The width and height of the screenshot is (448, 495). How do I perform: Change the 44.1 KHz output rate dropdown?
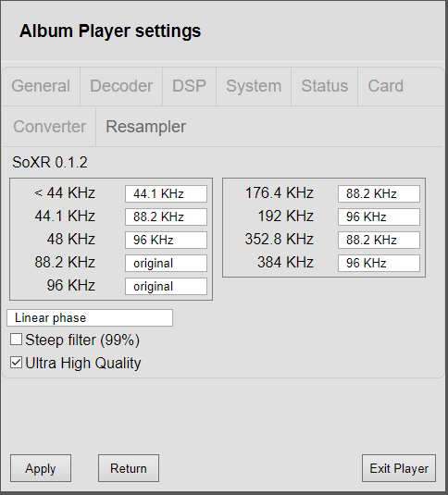click(166, 217)
